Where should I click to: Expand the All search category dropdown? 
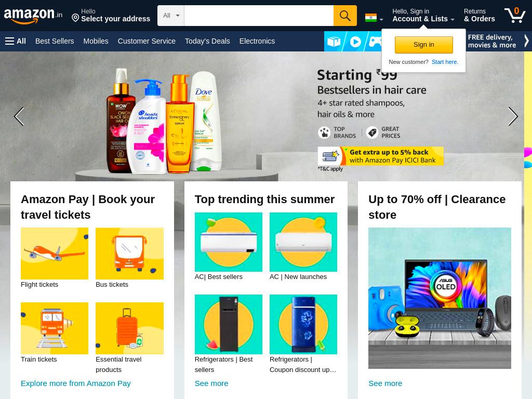tap(171, 16)
